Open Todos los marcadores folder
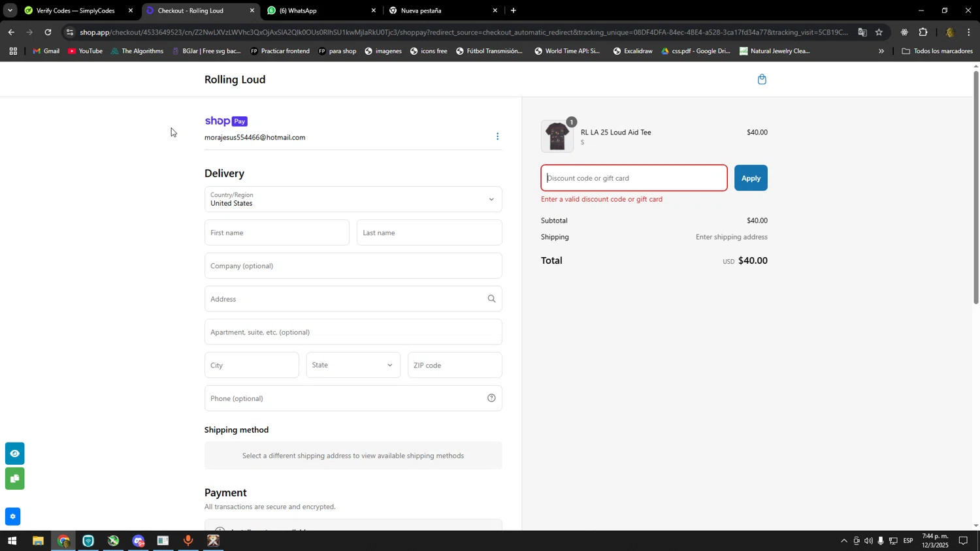Image resolution: width=980 pixels, height=551 pixels. pos(937,51)
